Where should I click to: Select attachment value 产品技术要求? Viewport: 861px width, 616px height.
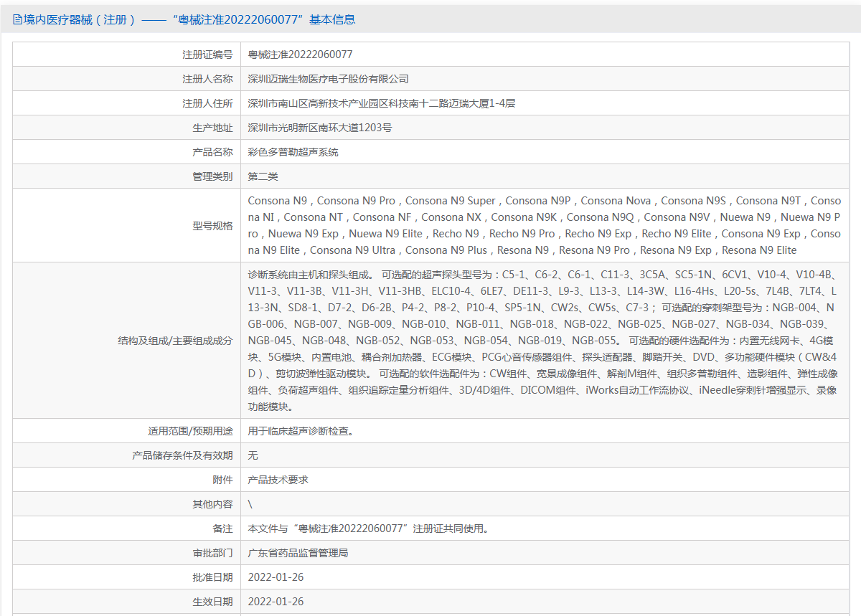pyautogui.click(x=278, y=480)
